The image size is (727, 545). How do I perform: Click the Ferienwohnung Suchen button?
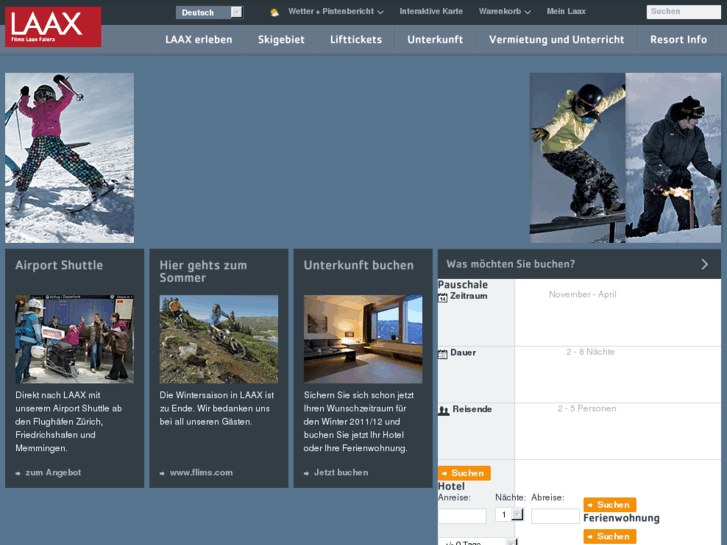[x=609, y=536]
